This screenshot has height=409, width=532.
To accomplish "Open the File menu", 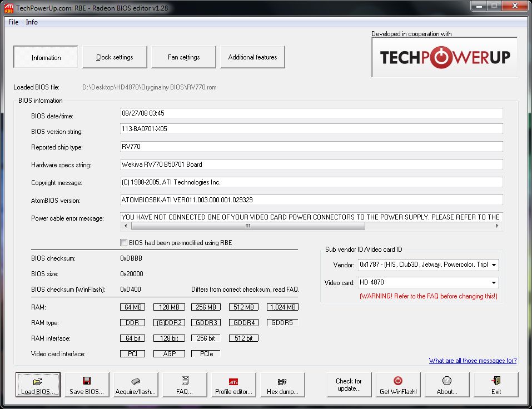I will 13,22.
